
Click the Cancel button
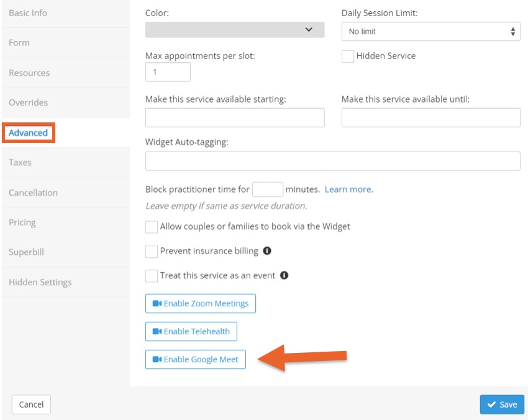[x=31, y=404]
